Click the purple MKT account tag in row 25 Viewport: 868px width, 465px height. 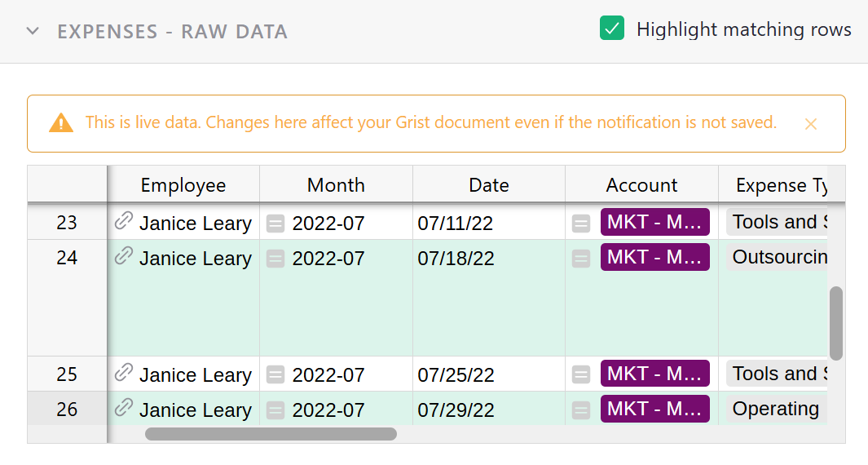point(654,374)
